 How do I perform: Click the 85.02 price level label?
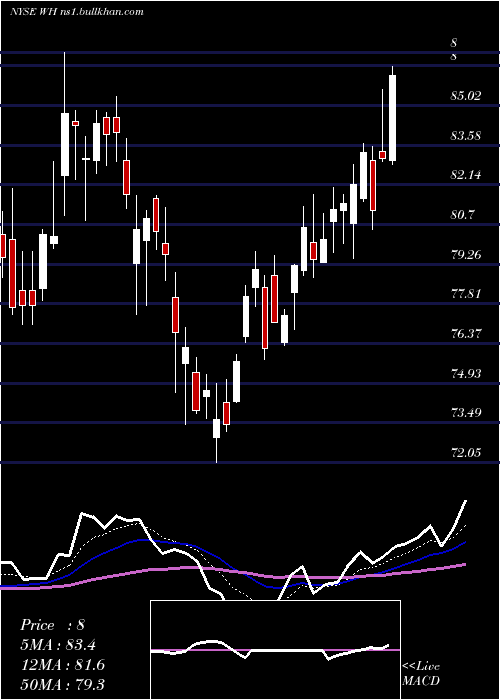point(466,96)
